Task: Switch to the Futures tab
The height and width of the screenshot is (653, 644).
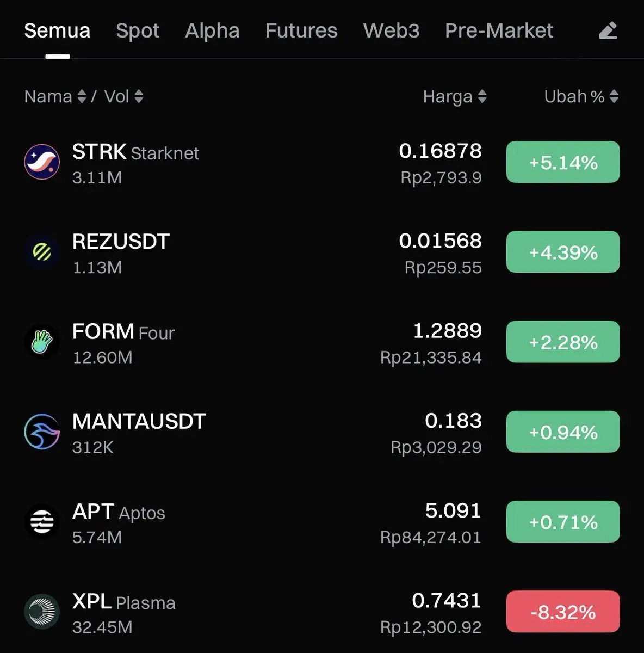Action: click(301, 31)
